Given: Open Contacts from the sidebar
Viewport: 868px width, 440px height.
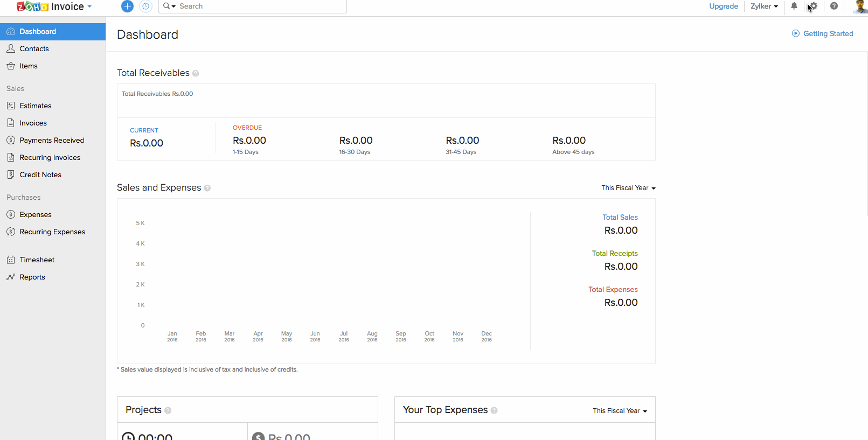Looking at the screenshot, I should 53,48.
